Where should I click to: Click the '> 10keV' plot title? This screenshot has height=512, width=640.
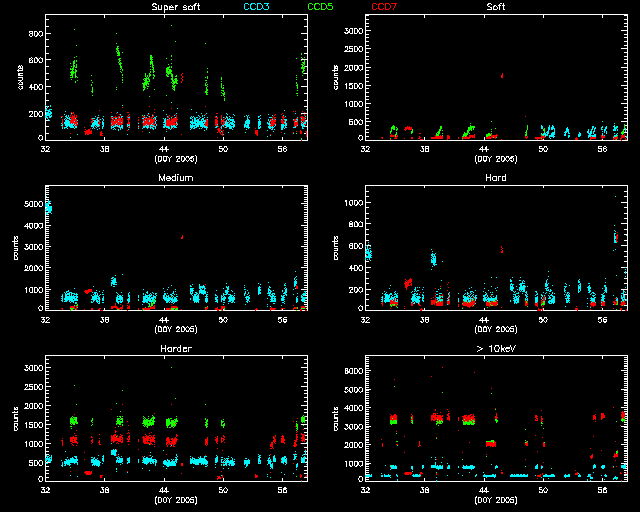pos(495,349)
